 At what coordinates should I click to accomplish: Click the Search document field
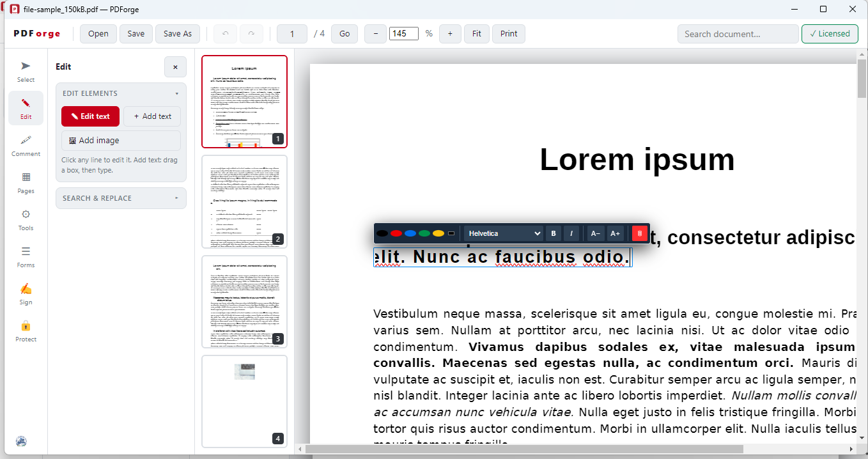pos(738,34)
